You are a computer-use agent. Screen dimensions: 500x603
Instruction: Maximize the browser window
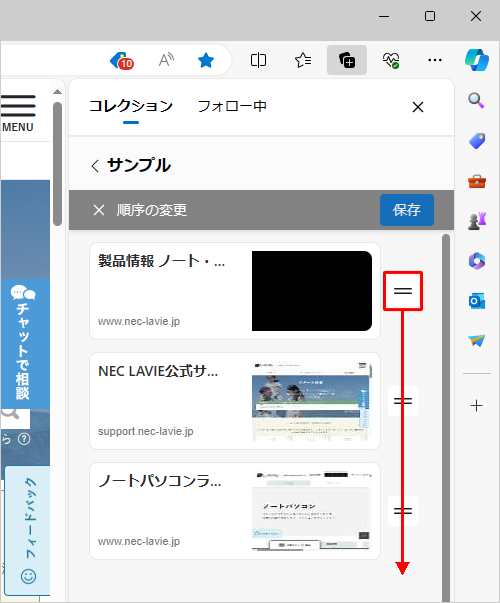[430, 16]
